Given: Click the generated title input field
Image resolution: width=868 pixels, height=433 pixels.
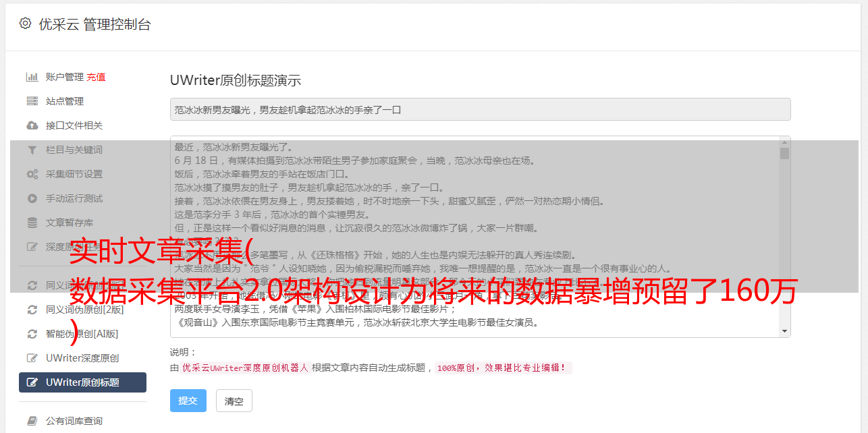Looking at the screenshot, I should (480, 109).
